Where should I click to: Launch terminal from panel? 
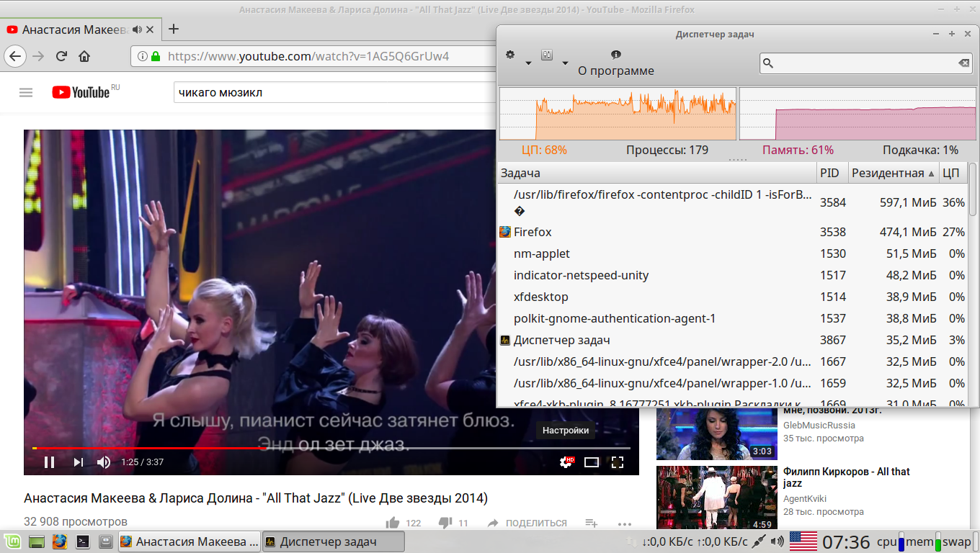(x=83, y=541)
